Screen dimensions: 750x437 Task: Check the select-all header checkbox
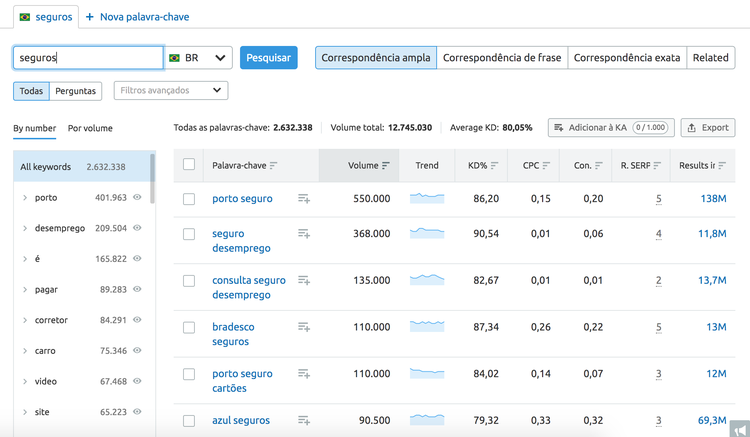point(189,164)
